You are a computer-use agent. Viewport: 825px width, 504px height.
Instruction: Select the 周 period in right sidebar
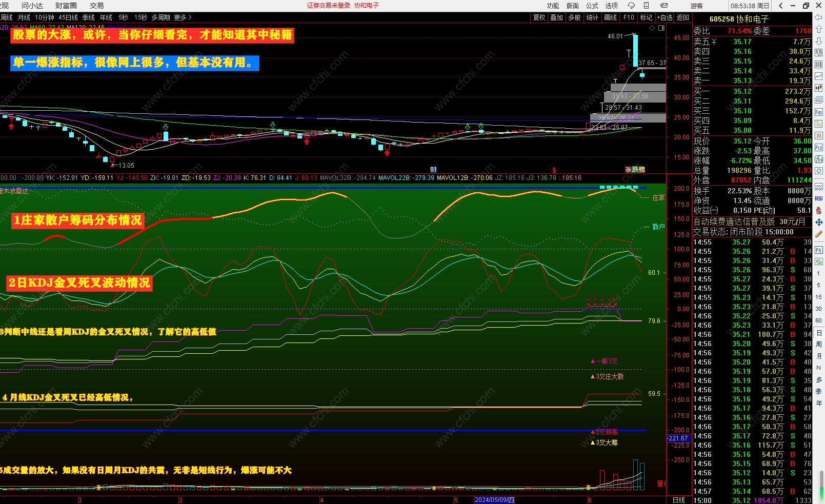tap(819, 344)
